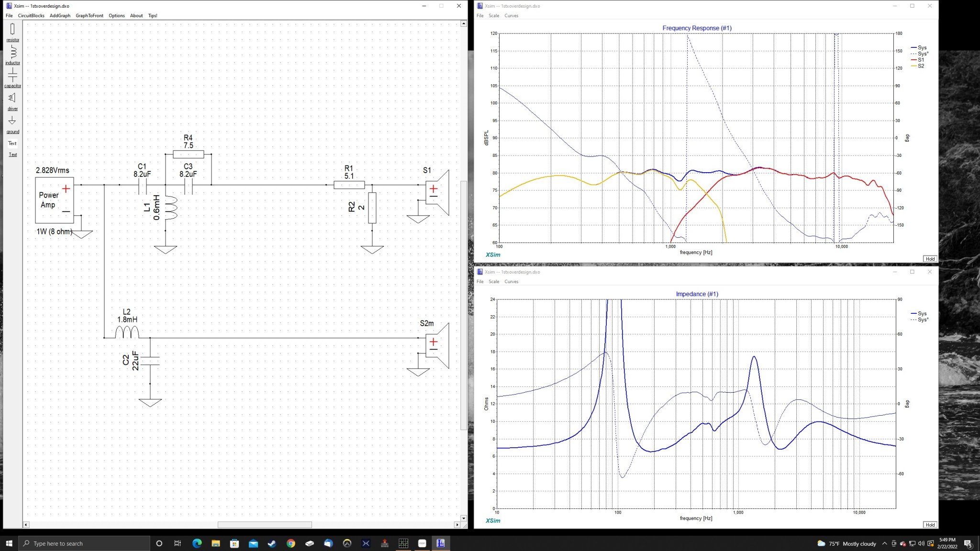Image resolution: width=980 pixels, height=551 pixels.
Task: Select driver S1 speaker symbol
Action: [x=437, y=192]
